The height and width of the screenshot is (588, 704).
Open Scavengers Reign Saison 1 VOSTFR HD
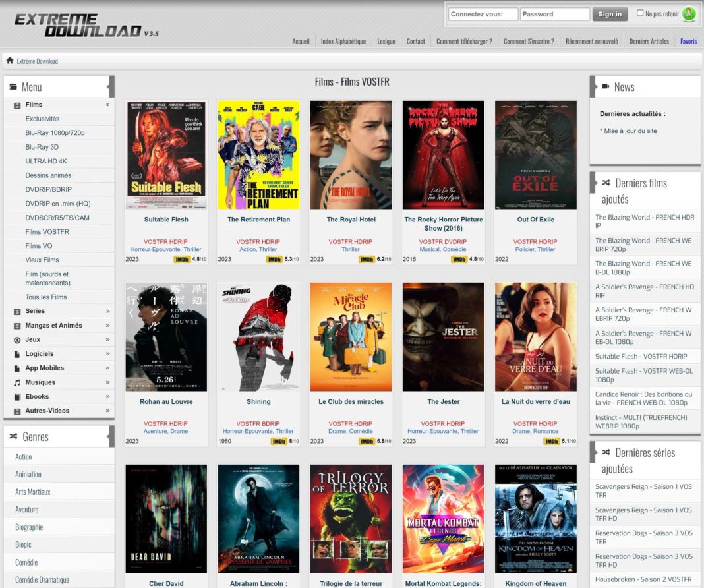point(643,514)
